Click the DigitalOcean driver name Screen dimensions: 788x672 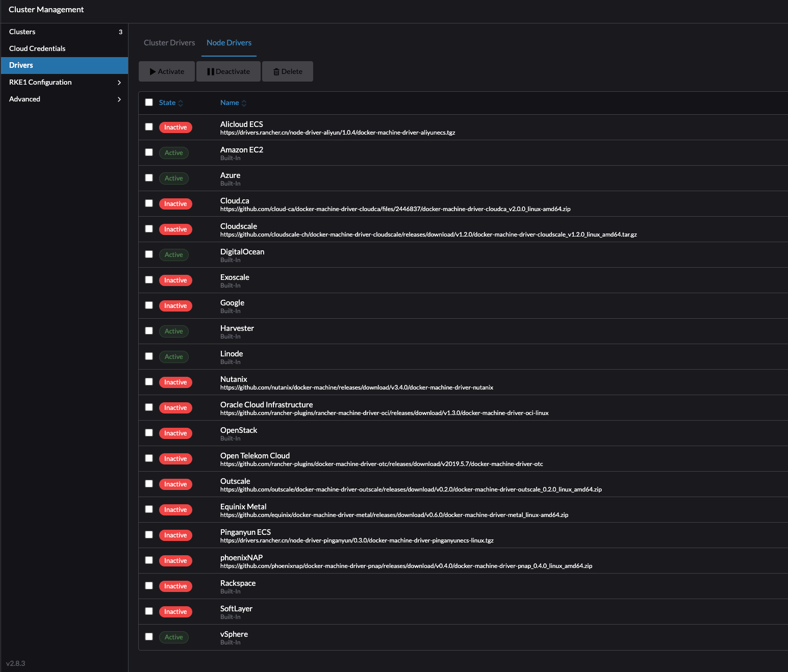coord(242,252)
